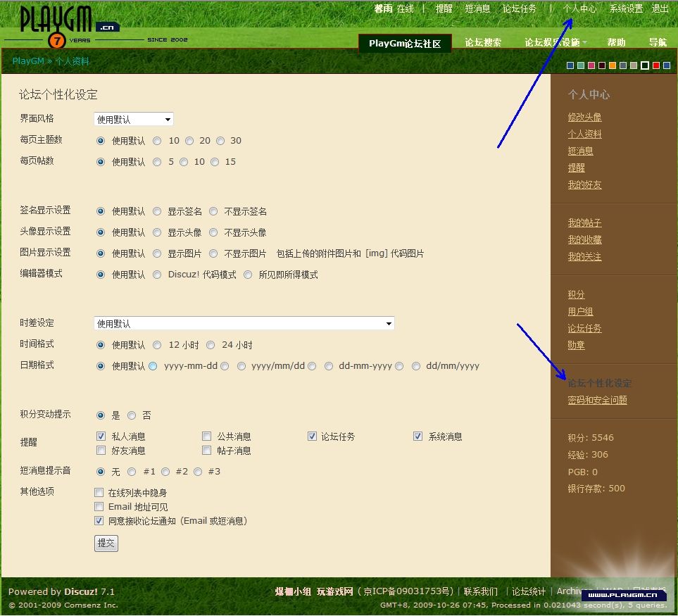Select the dark green theme swatch
This screenshot has height=616, width=678.
tap(645, 65)
